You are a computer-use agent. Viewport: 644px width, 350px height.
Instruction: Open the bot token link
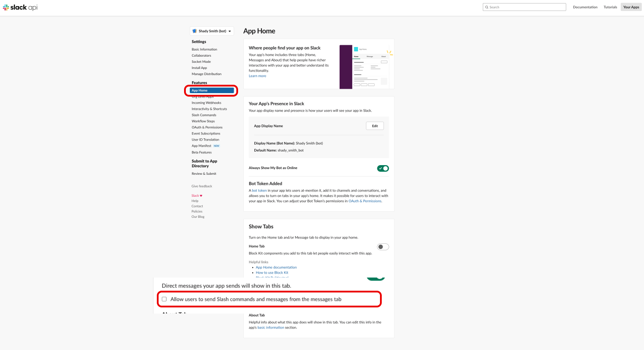pos(259,191)
